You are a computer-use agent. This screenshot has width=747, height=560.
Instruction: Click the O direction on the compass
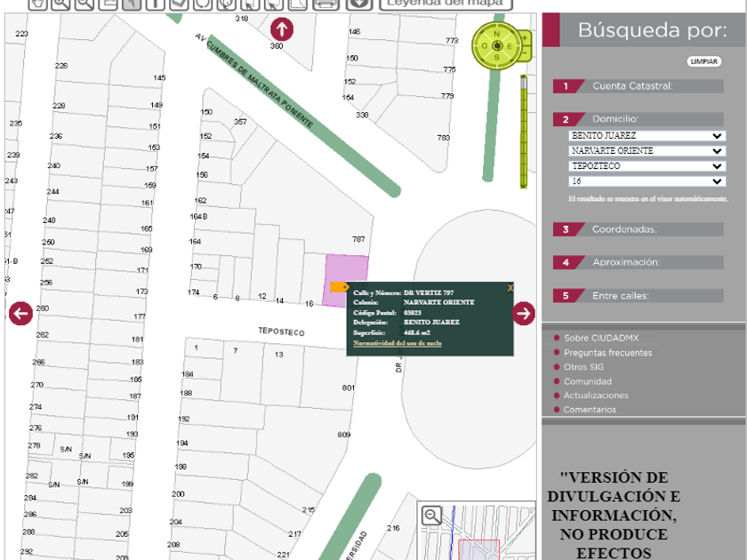485,46
